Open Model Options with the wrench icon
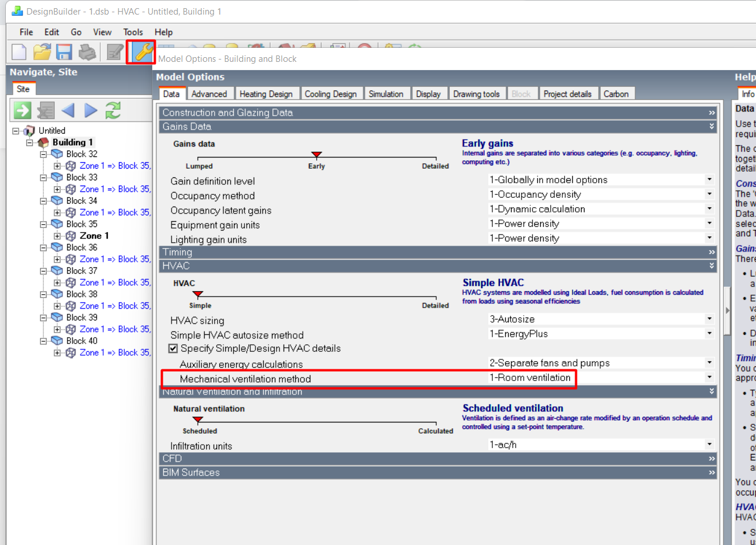Screen dimensions: 756x545 pyautogui.click(x=142, y=52)
